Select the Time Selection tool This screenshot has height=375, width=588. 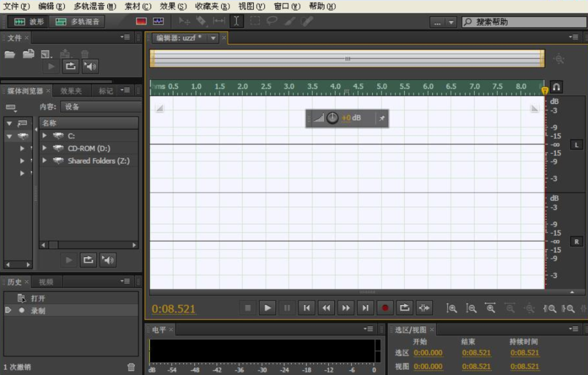click(x=236, y=21)
